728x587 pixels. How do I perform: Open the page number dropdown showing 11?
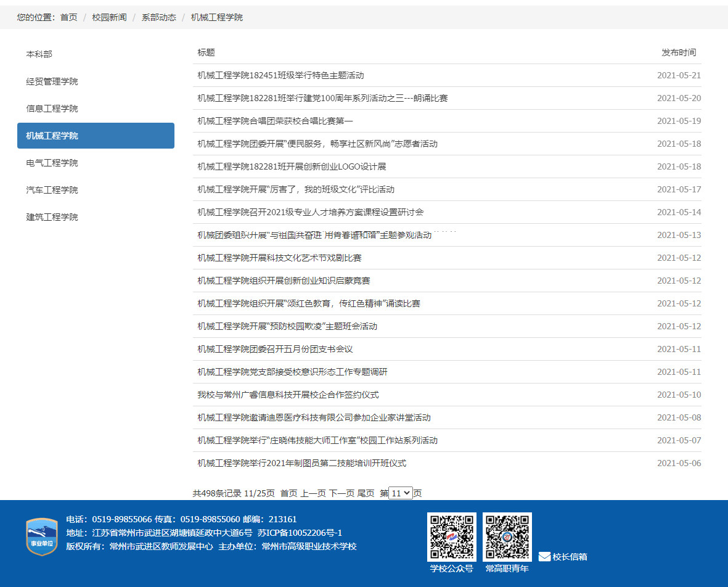pos(400,493)
